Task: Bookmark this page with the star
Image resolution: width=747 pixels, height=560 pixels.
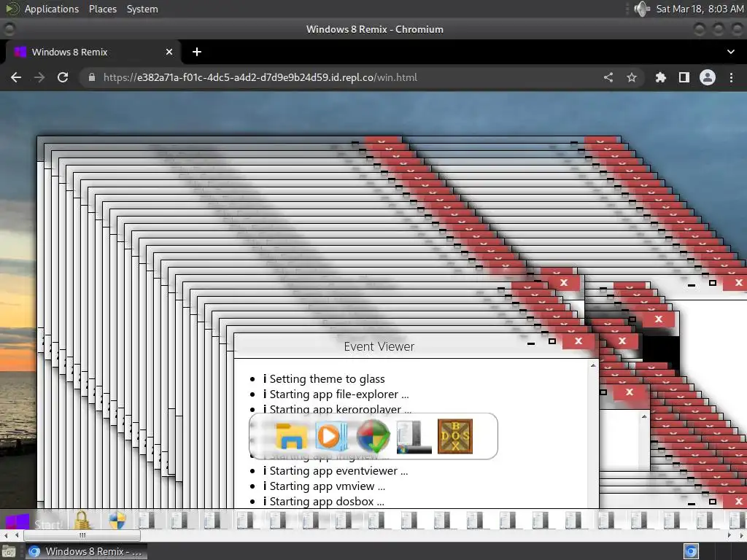Action: 632,77
